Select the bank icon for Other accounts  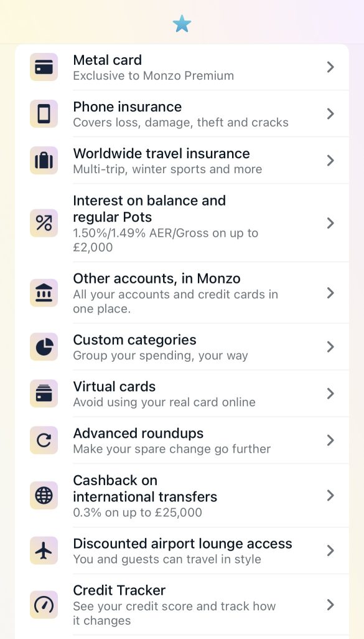44,293
